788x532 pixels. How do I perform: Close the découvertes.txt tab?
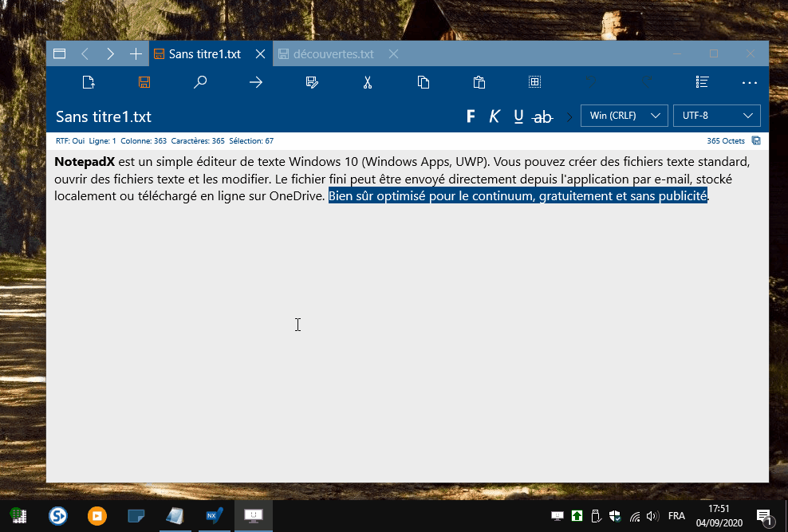[x=393, y=53]
